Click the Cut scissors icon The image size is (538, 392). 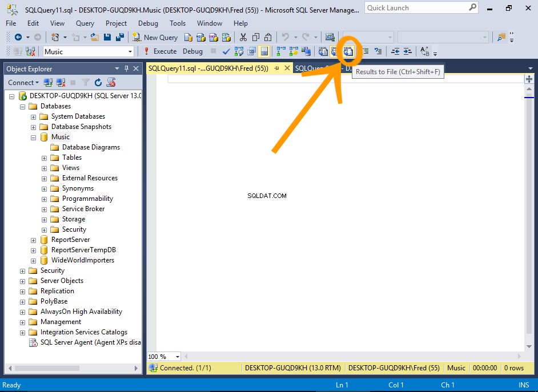(243, 37)
